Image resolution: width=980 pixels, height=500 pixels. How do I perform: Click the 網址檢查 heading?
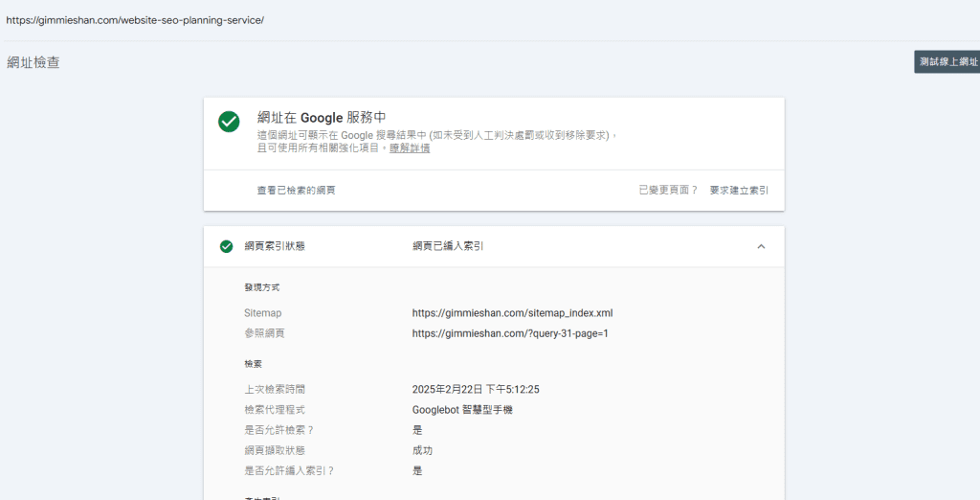(33, 62)
